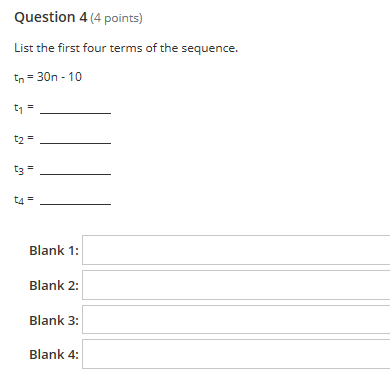
Task: Click the underline blank beside t4
Action: (75, 204)
